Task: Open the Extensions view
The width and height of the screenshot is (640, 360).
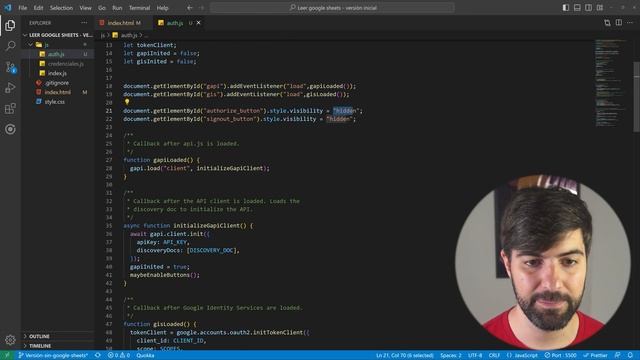Action: click(x=10, y=109)
